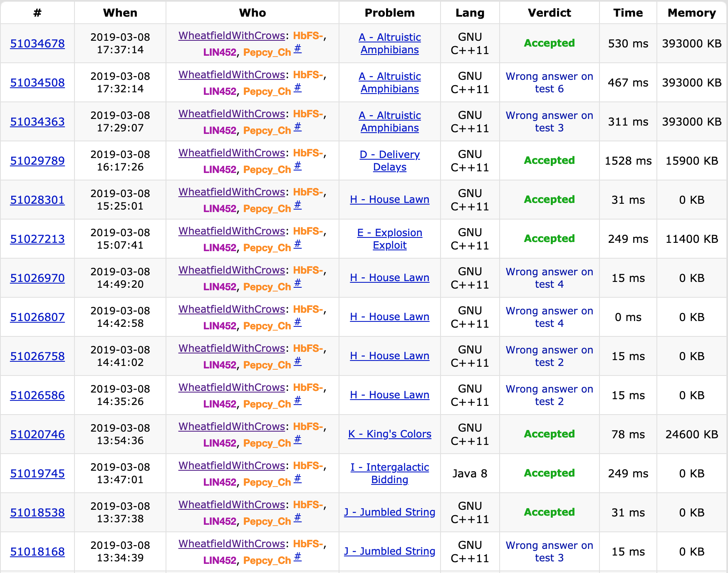Click the # link in submission 51027213 row

297,244
